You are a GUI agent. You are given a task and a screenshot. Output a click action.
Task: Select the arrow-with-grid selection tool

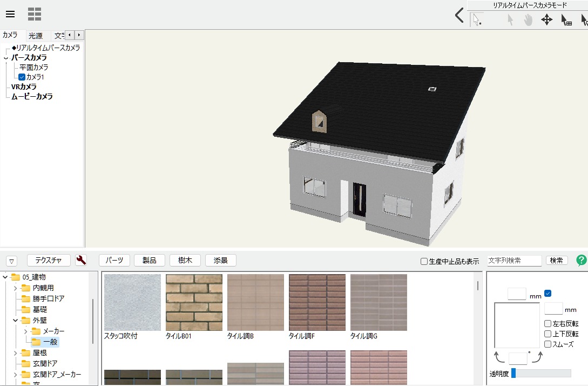tap(566, 20)
